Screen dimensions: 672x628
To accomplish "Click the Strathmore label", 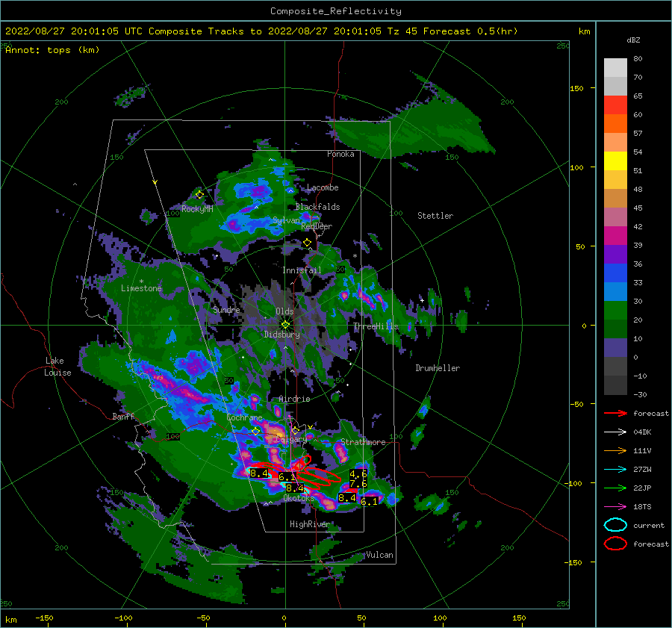I will coord(363,442).
